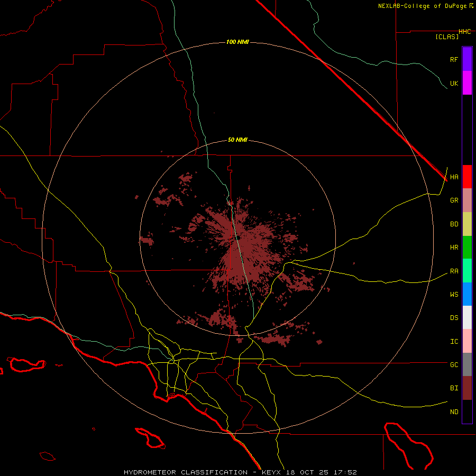
Task: Select the BD yellow legend swatch
Action: [x=467, y=224]
